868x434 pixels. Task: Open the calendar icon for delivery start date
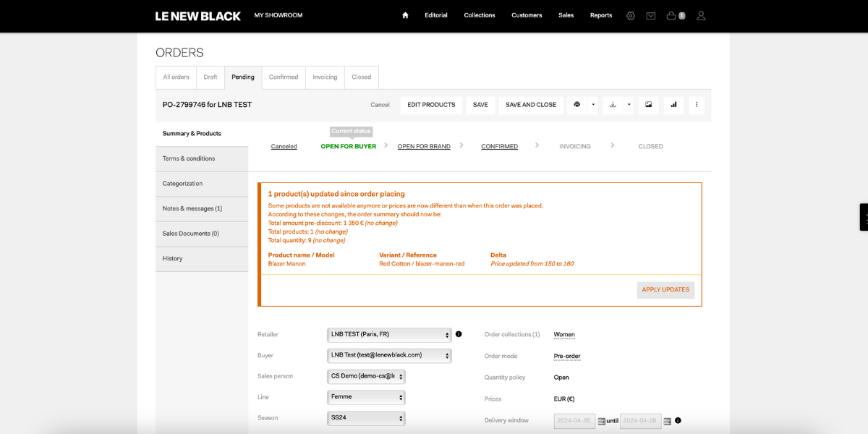point(601,421)
